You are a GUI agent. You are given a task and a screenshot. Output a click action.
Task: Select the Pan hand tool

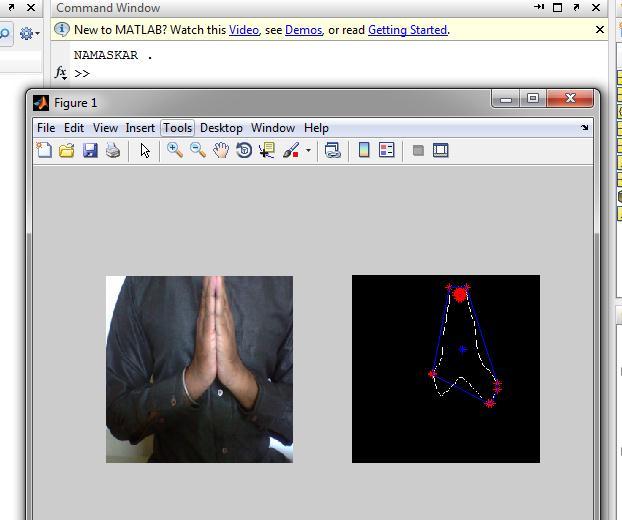[221, 151]
